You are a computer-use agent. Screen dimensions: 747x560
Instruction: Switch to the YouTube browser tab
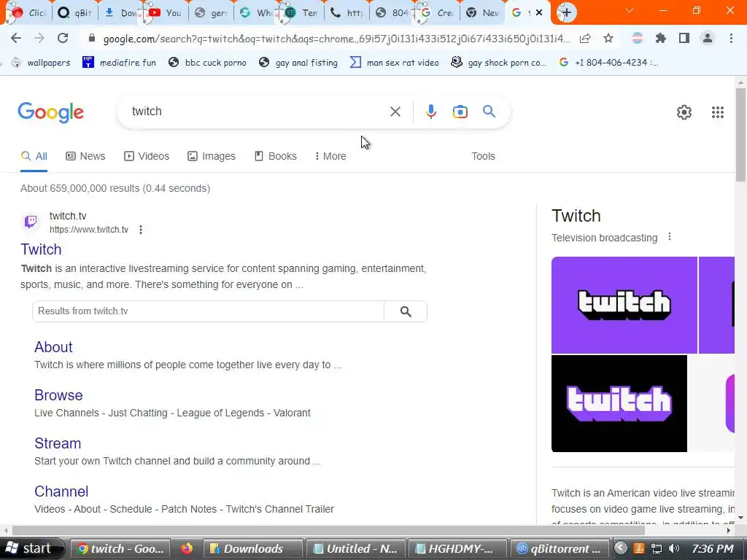coord(164,13)
